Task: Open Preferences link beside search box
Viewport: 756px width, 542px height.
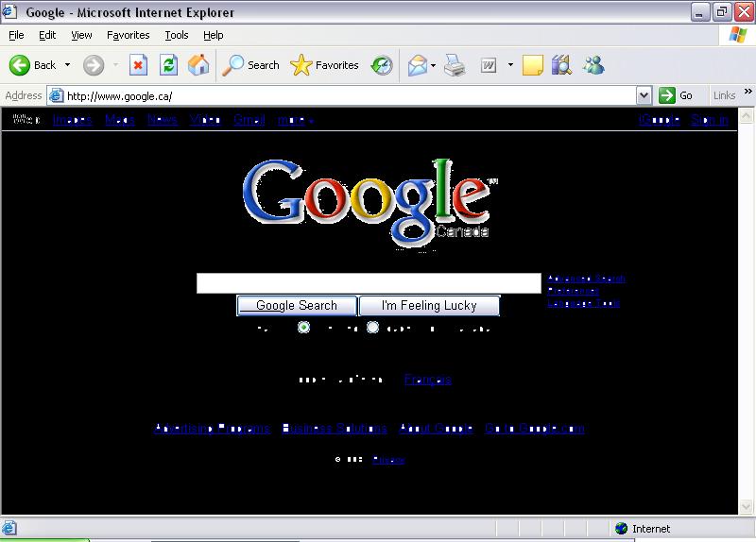Action: click(574, 291)
